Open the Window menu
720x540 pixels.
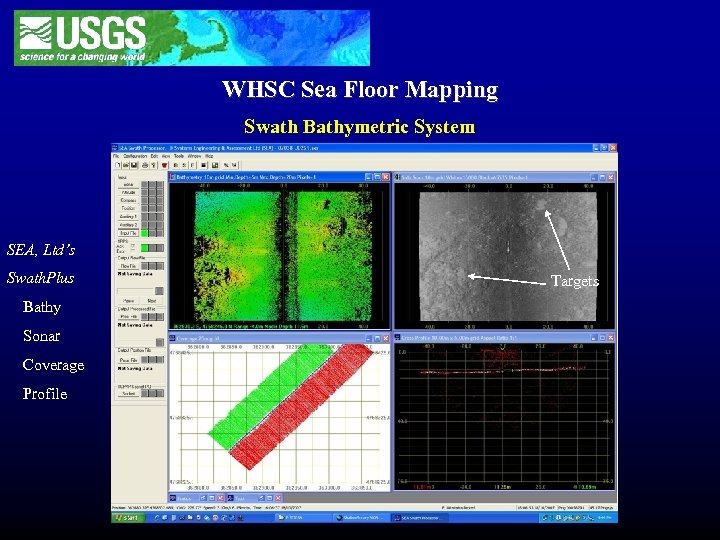(194, 156)
